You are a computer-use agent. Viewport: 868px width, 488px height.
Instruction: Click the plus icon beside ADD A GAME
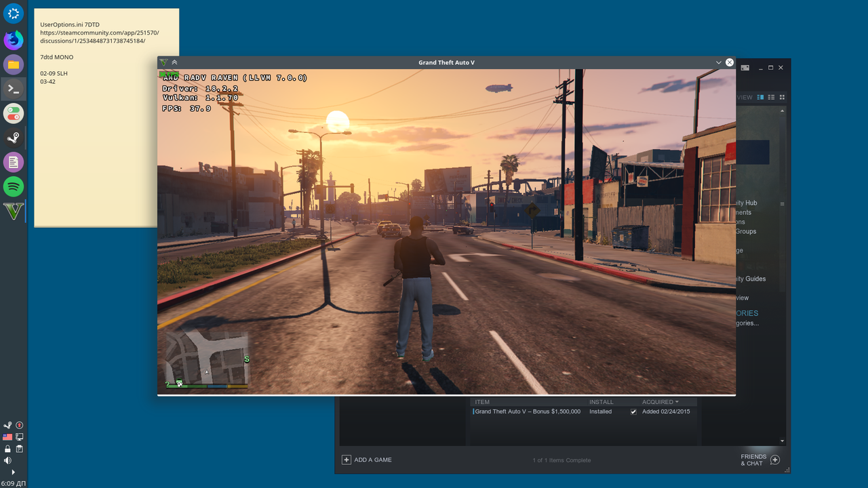[347, 460]
